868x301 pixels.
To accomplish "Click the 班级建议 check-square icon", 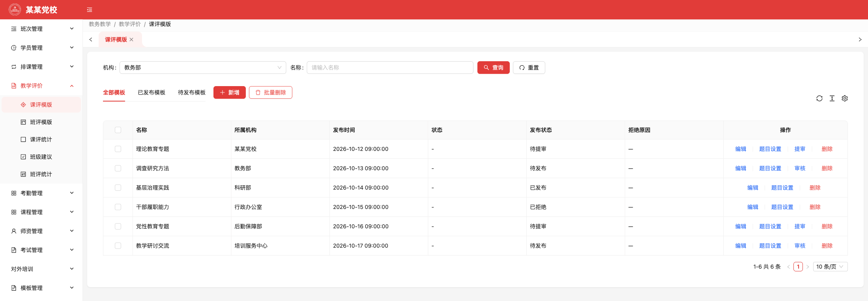I will (x=23, y=157).
